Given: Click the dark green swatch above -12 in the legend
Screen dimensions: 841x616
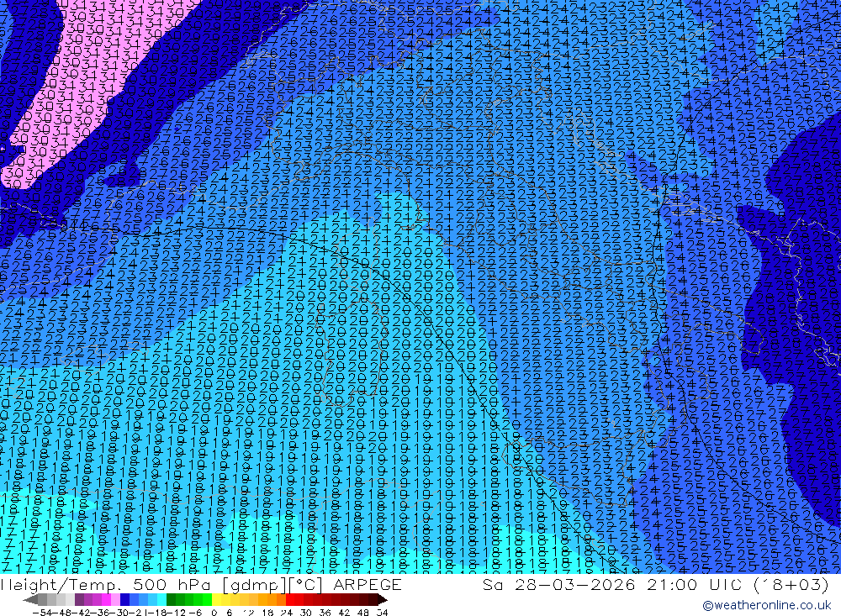Looking at the screenshot, I should point(171,600).
